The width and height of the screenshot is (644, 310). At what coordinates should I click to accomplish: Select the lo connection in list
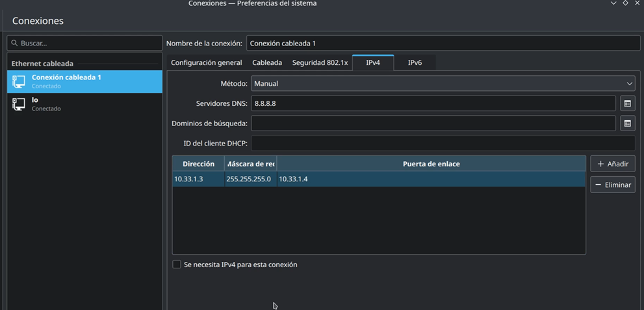(84, 104)
